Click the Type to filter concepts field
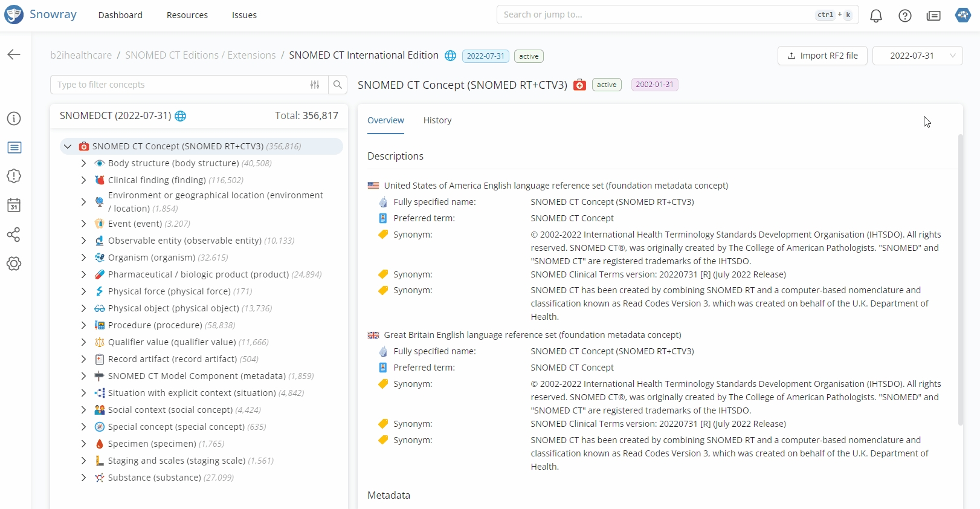 pos(181,85)
